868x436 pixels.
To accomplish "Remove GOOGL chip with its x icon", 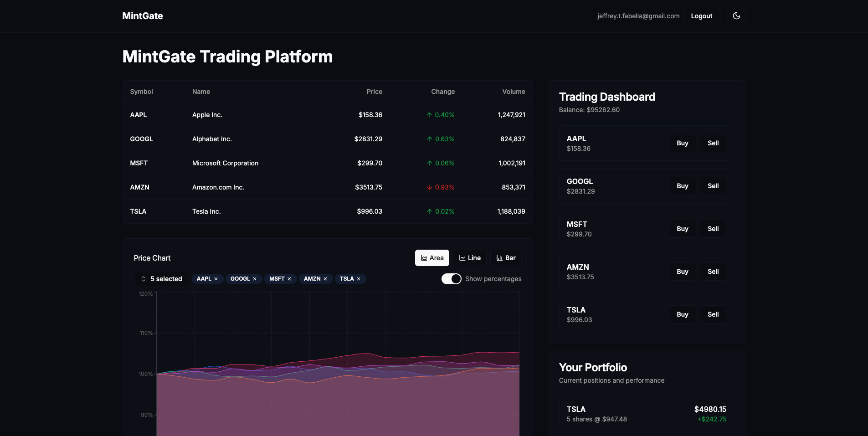I will coord(255,279).
